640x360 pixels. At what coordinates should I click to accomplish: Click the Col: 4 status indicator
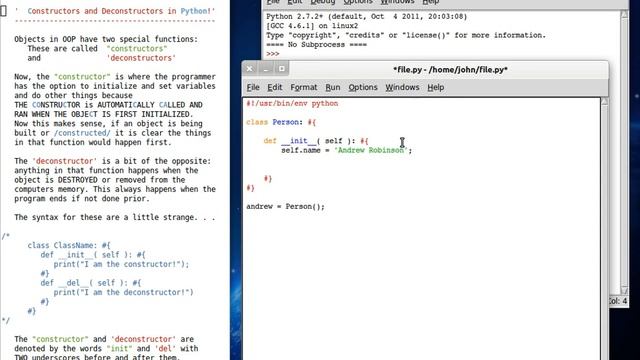coord(618,301)
